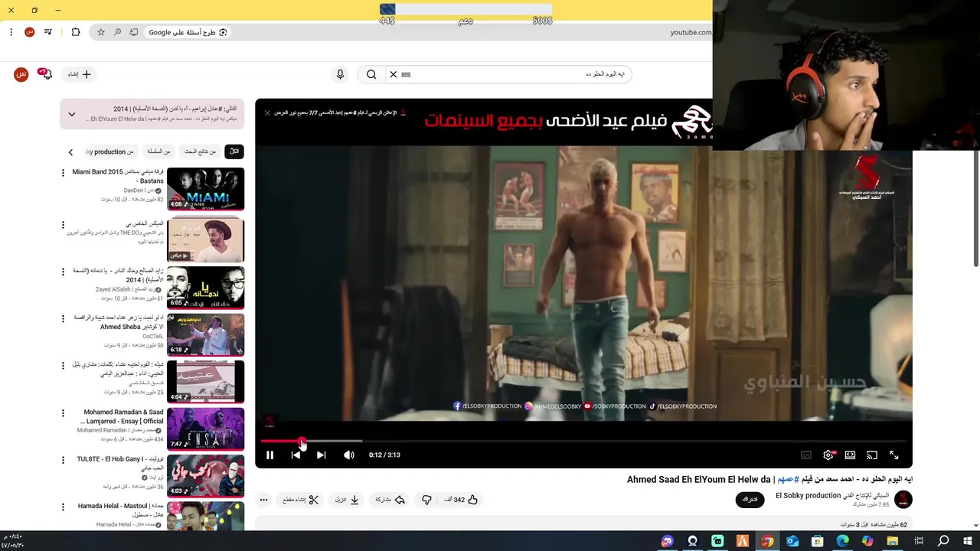
Task: Open Chrome extensions puzzle icon
Action: (x=75, y=32)
